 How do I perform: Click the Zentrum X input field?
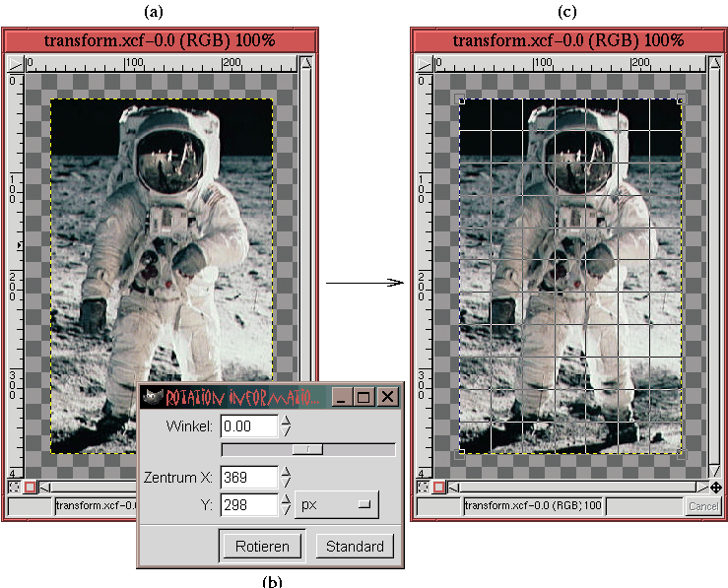coord(248,478)
